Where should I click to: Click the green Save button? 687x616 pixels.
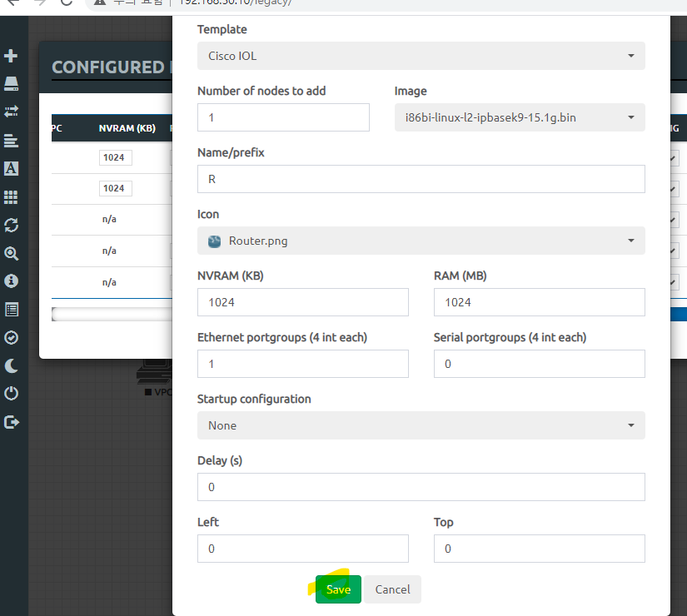coord(338,589)
